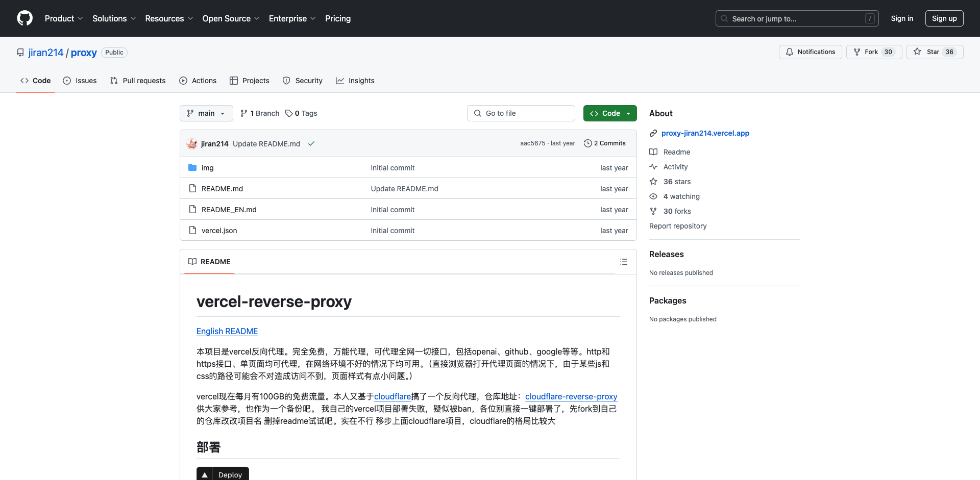The image size is (980, 480).
Task: Click the README_EN.md file icon
Action: click(192, 209)
